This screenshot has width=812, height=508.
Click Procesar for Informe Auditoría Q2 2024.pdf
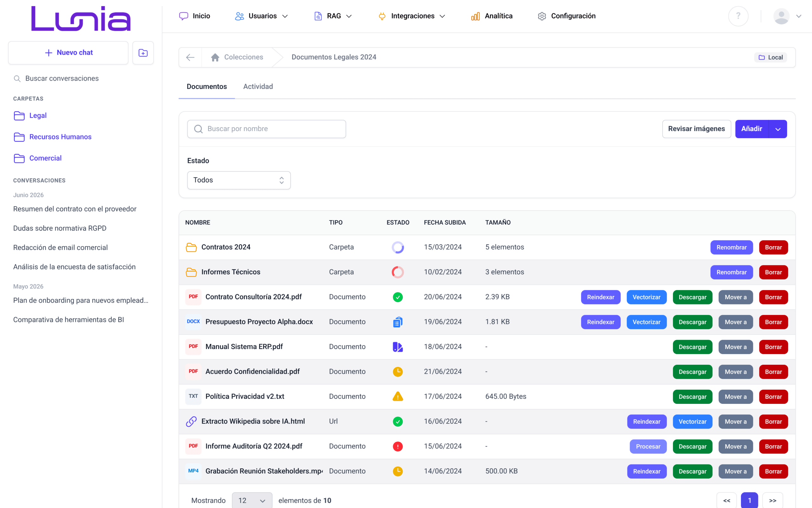tap(648, 446)
